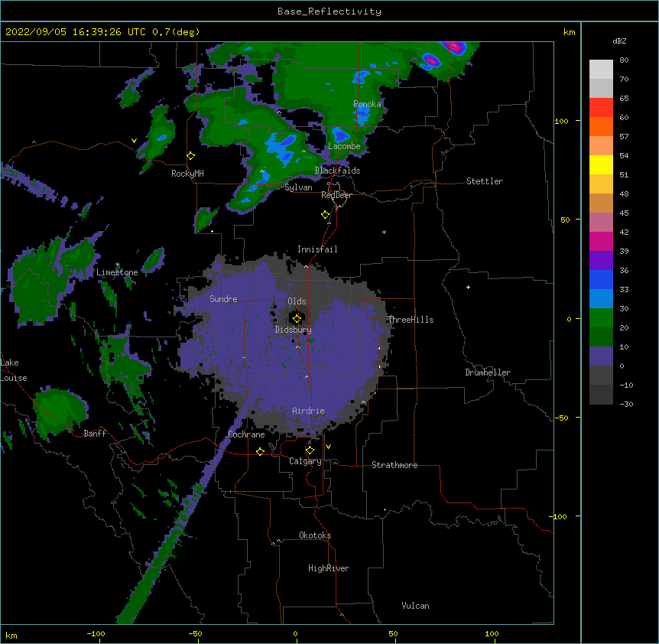659x644 pixels.
Task: Click the Okotoks city label
Action: point(315,535)
